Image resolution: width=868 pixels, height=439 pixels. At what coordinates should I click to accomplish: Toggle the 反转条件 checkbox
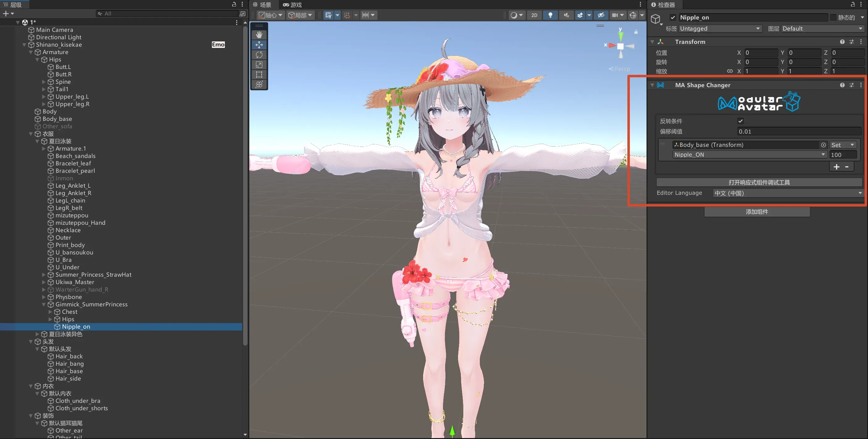pyautogui.click(x=740, y=121)
